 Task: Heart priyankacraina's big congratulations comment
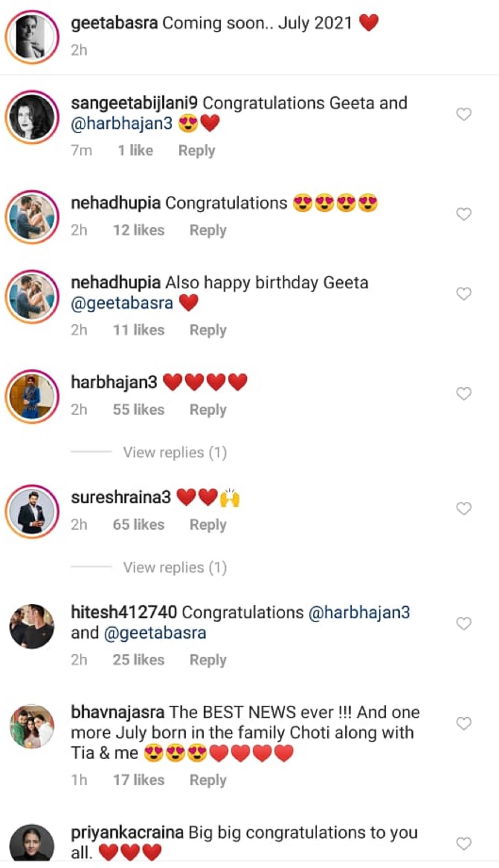point(464,843)
